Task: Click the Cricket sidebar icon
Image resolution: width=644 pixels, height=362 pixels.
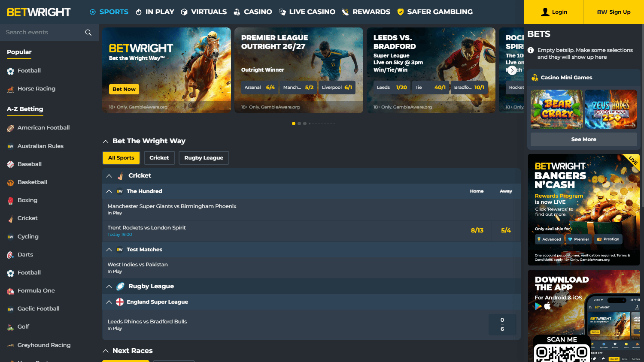Action: point(11,219)
